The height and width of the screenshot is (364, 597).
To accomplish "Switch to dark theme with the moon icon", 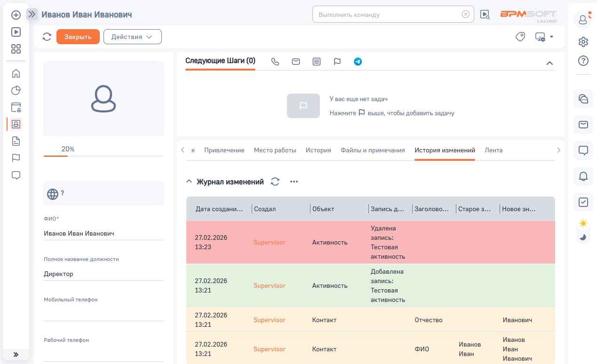I will [x=583, y=237].
